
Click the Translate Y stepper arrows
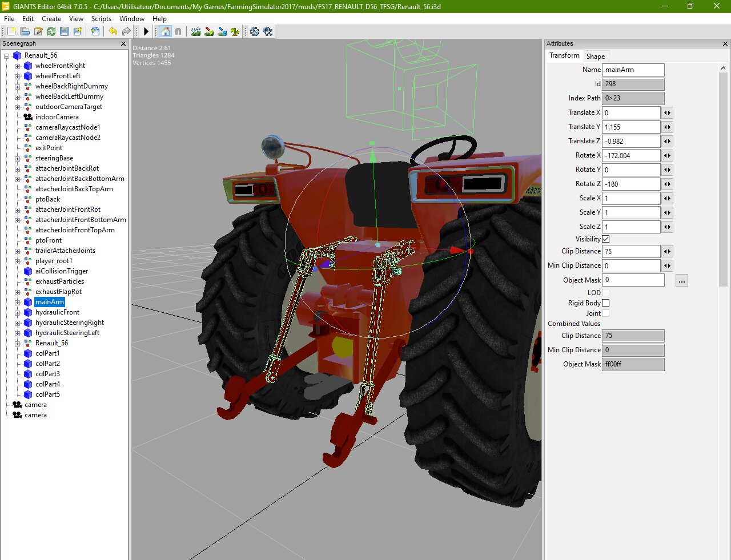pyautogui.click(x=667, y=127)
